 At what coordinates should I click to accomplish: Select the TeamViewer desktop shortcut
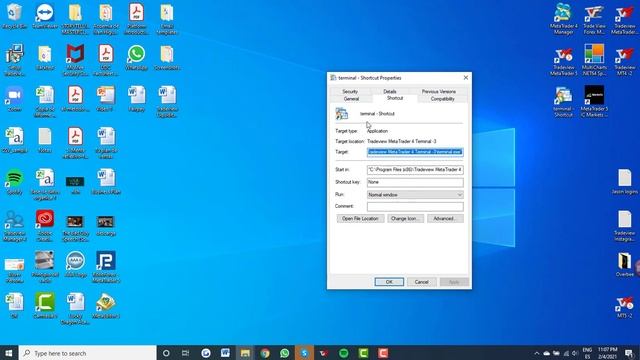[x=44, y=16]
